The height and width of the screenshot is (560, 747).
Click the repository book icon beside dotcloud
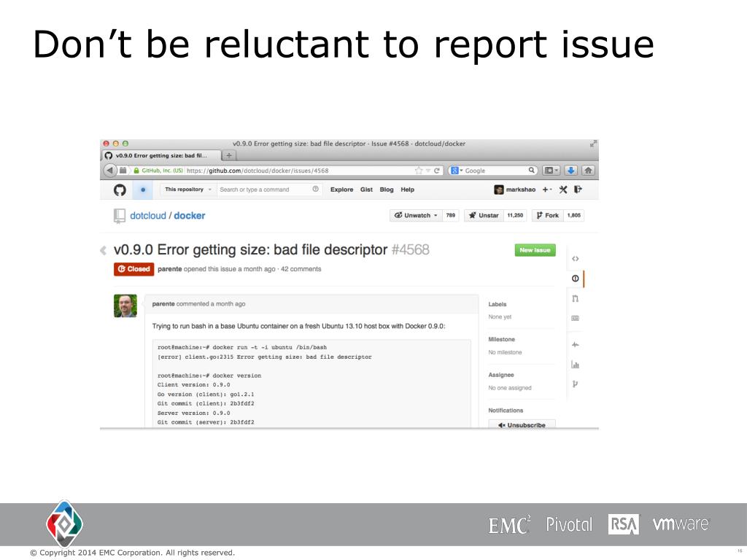120,216
